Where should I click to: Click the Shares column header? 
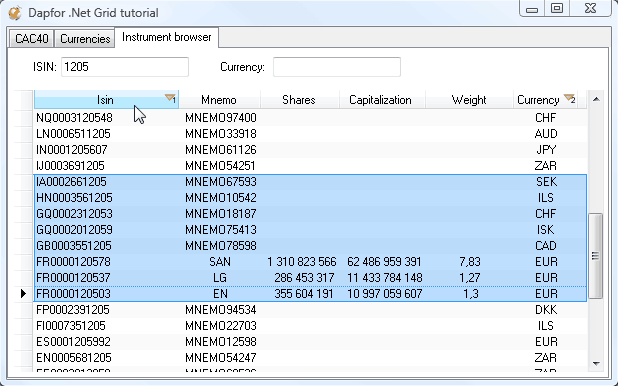299,100
